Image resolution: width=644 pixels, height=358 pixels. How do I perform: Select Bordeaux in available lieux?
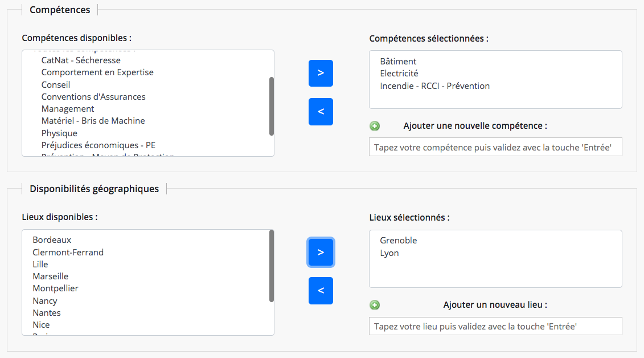click(52, 240)
